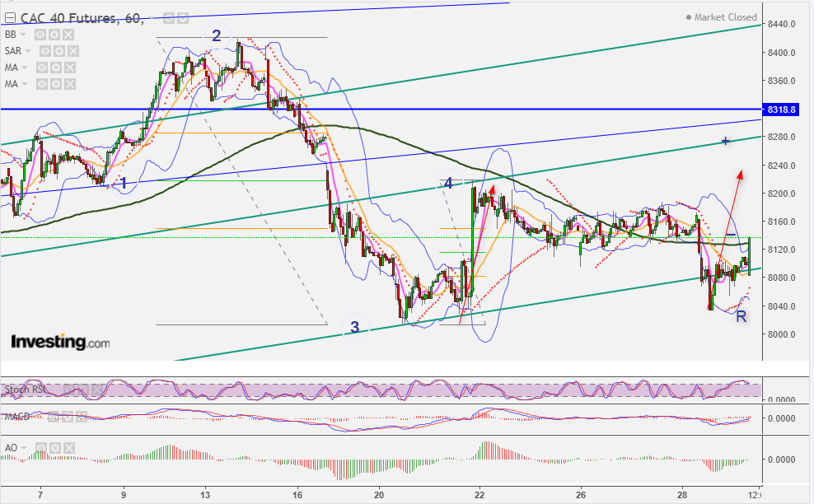The height and width of the screenshot is (504, 814).
Task: Expand the BB indicator dropdown arrow
Action: [23, 35]
